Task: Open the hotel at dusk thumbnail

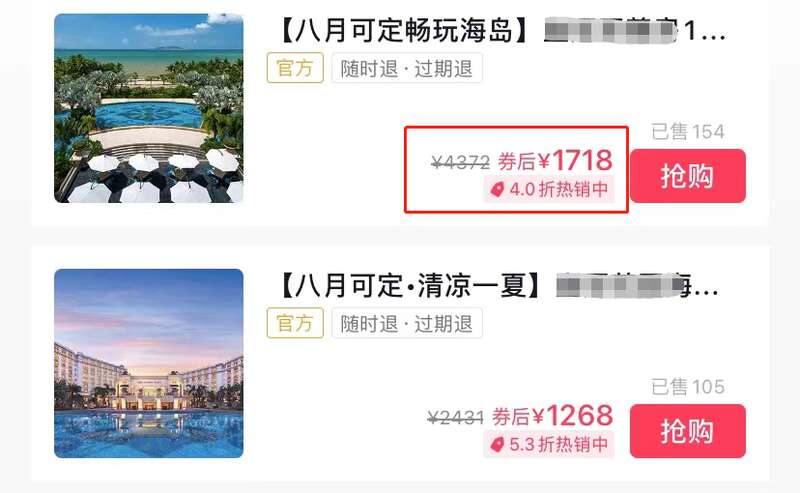Action: pyautogui.click(x=148, y=363)
